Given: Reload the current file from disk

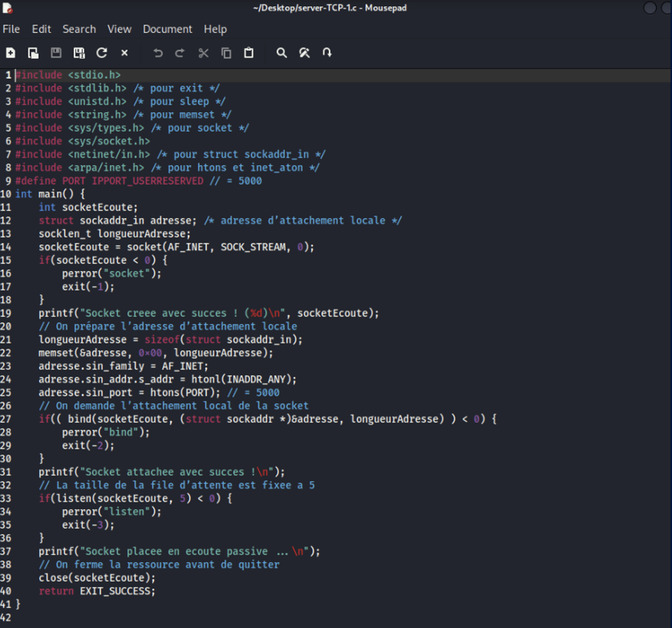Looking at the screenshot, I should click(102, 53).
